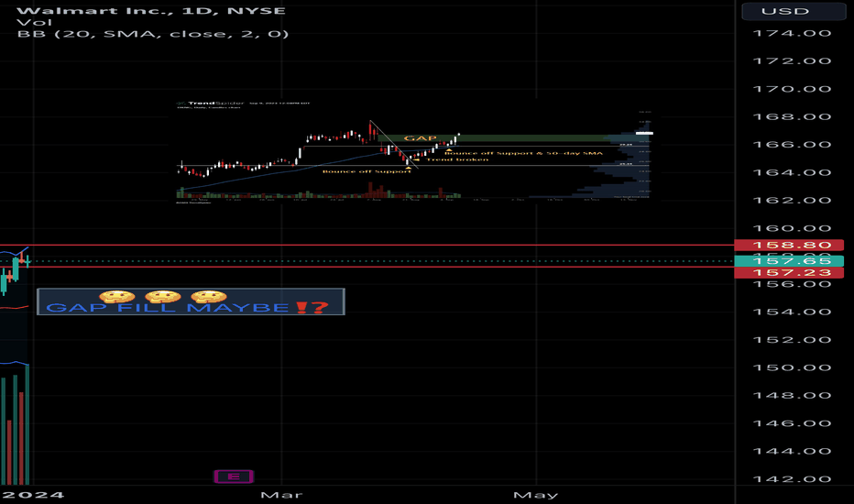
Task: Click the Bounce off Support annotation text
Action: (x=367, y=171)
